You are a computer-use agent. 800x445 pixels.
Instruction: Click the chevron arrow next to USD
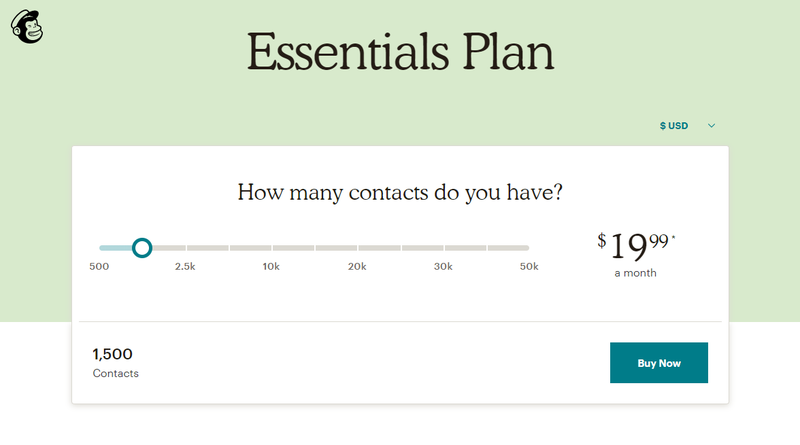(x=711, y=126)
